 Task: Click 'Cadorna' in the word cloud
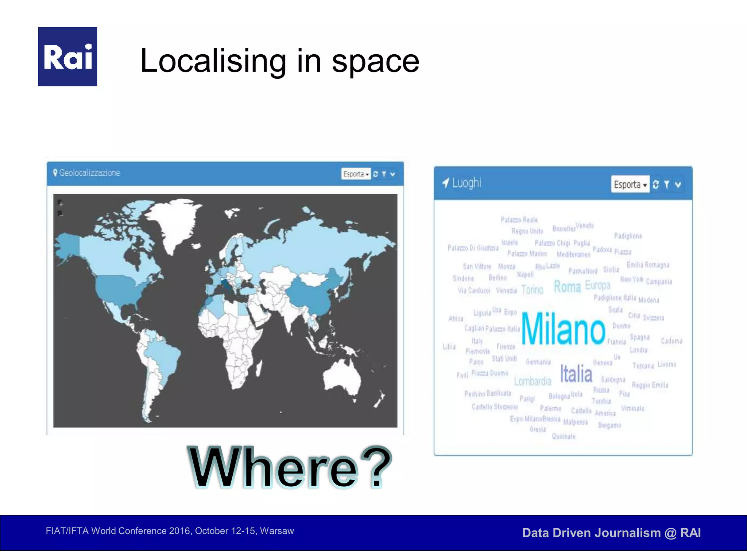(671, 341)
